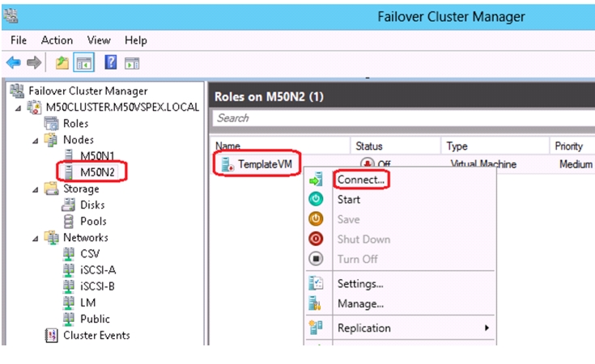595x364 pixels.
Task: Select the Storage folder in tree
Action: click(x=81, y=188)
